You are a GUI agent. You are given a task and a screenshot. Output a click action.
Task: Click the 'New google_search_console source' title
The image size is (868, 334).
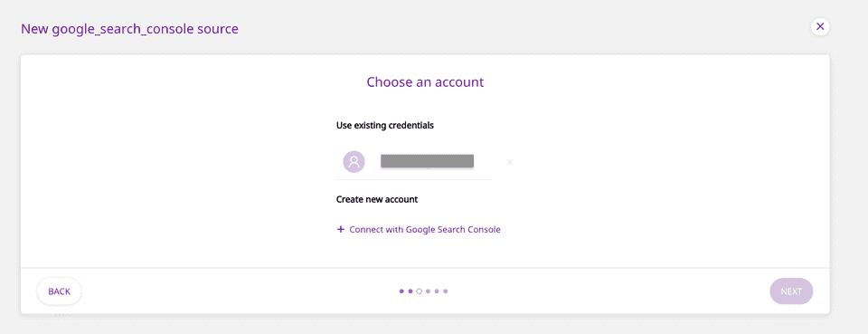129,29
